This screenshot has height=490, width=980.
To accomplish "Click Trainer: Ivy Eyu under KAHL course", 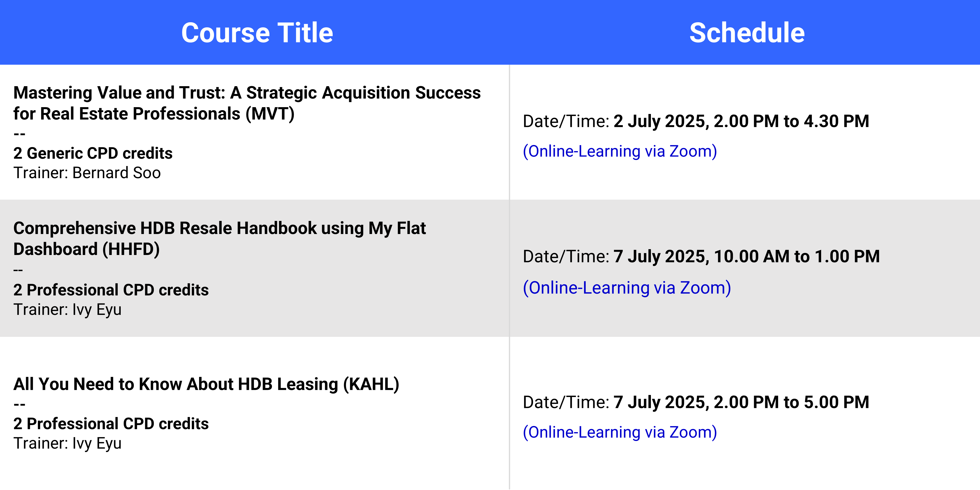I will [x=67, y=444].
